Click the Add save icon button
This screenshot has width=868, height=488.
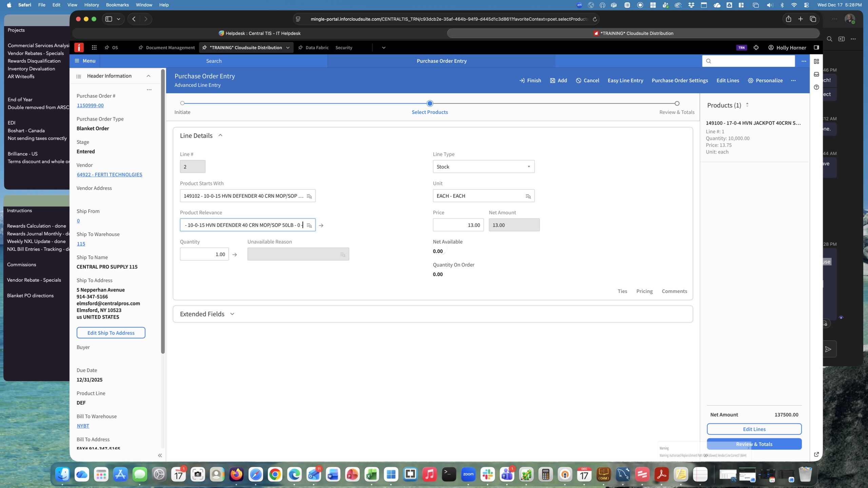point(558,80)
